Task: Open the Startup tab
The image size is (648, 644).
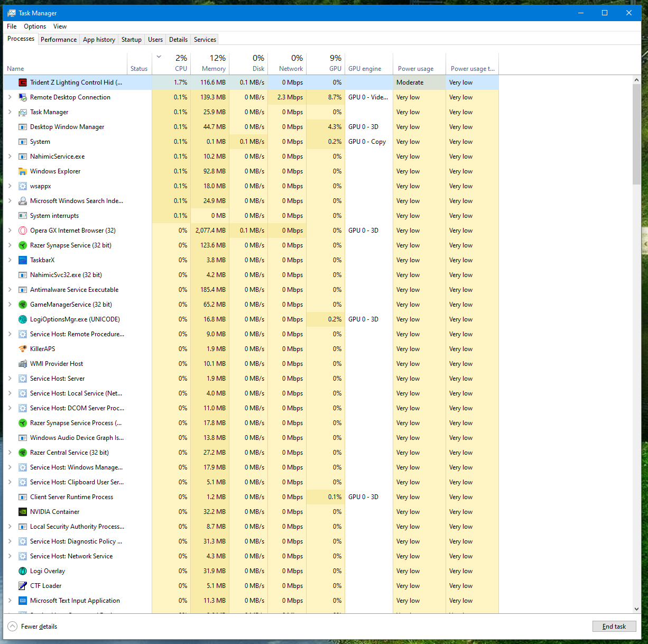Action: click(x=131, y=40)
